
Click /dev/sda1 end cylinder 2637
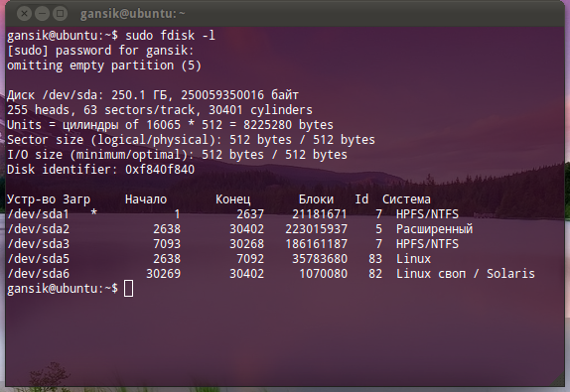point(250,214)
